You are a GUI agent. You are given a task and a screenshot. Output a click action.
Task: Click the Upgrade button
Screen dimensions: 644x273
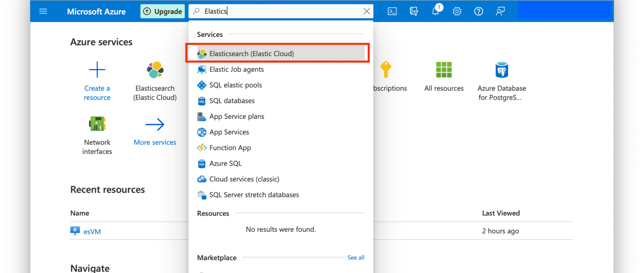(x=163, y=11)
